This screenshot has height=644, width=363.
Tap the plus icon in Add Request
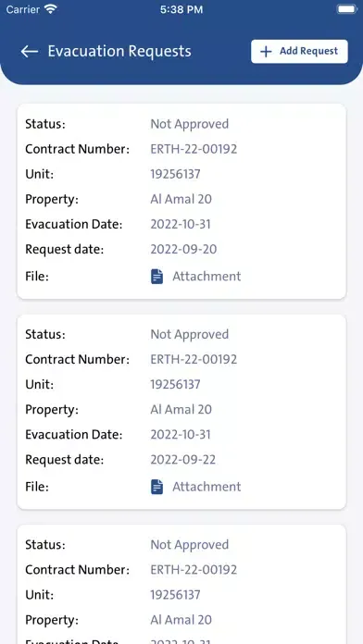[266, 51]
